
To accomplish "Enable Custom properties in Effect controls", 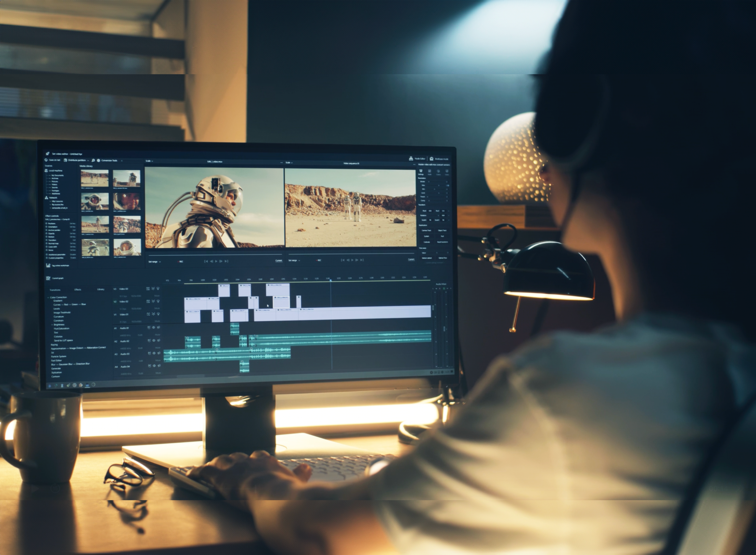I will [x=74, y=258].
